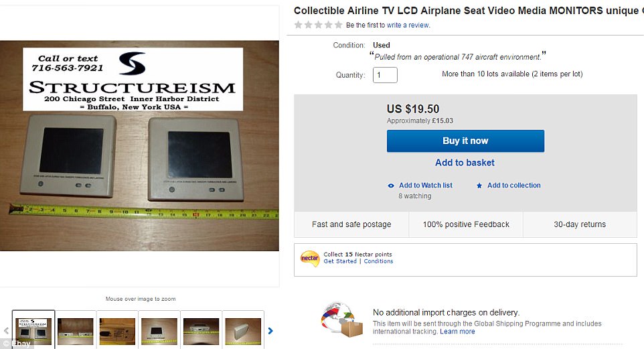Select the fourth thumbnail showing single monitor
This screenshot has height=349, width=644.
(x=159, y=330)
